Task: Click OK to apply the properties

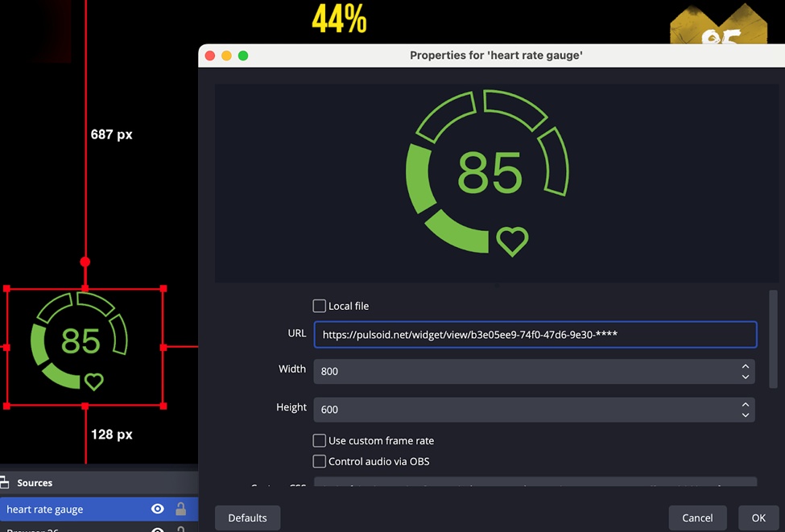Action: point(758,518)
